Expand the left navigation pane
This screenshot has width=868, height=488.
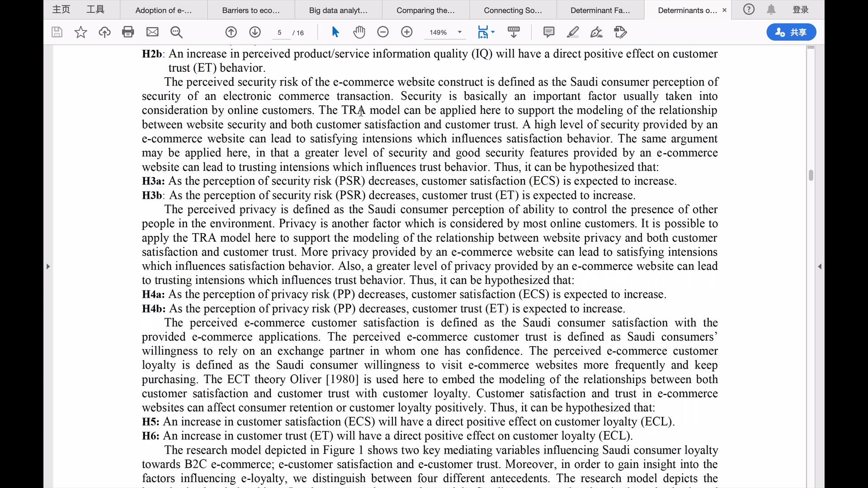[48, 267]
